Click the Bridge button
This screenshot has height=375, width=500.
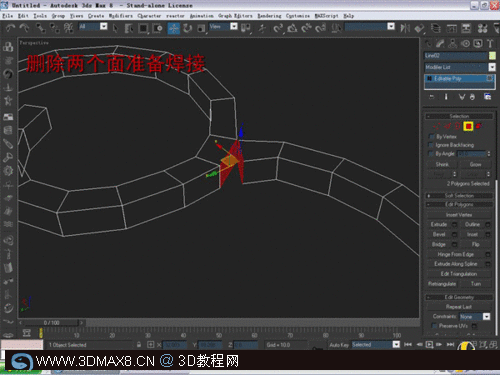tap(439, 244)
